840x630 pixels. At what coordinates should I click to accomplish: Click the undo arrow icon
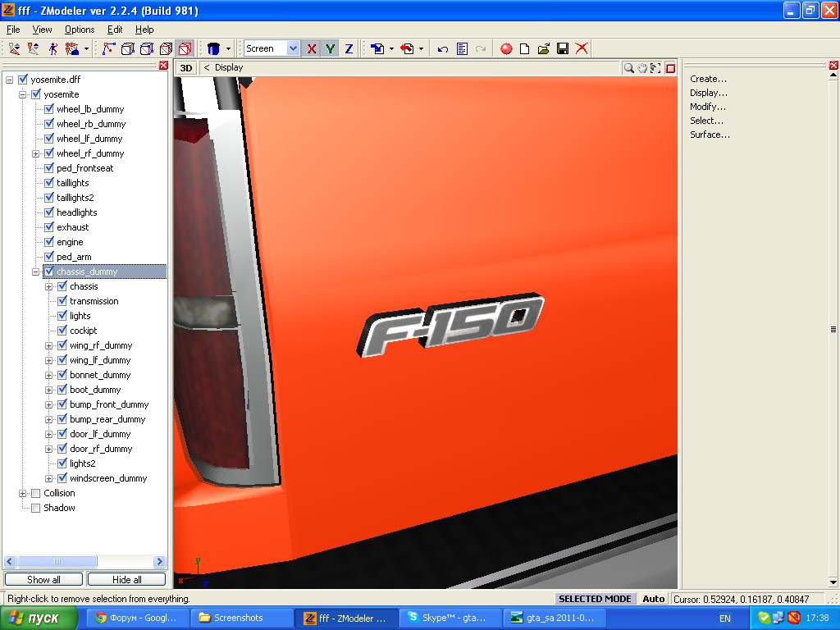click(442, 48)
